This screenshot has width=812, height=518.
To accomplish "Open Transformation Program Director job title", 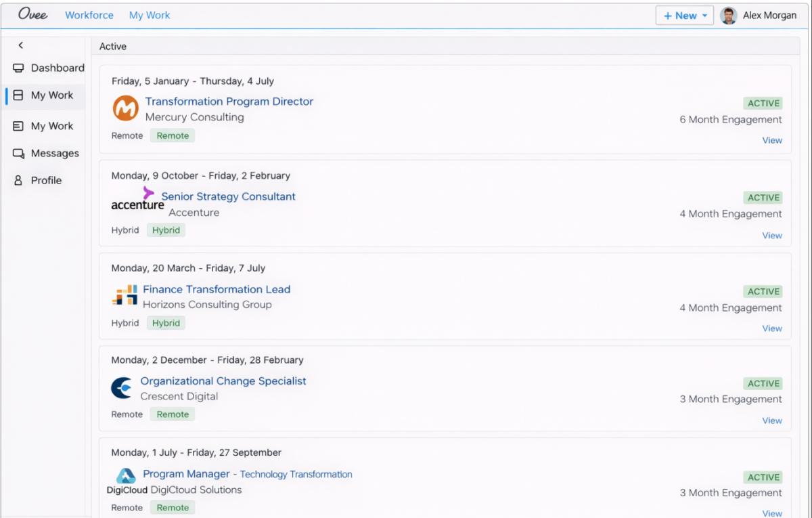I will [229, 102].
